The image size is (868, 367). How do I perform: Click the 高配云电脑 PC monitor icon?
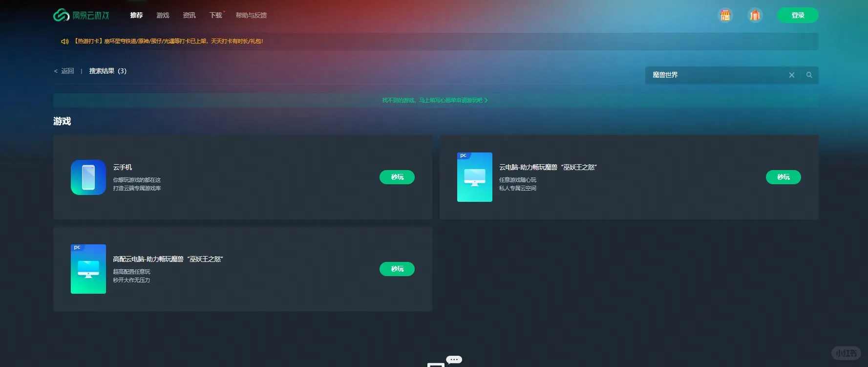point(88,269)
